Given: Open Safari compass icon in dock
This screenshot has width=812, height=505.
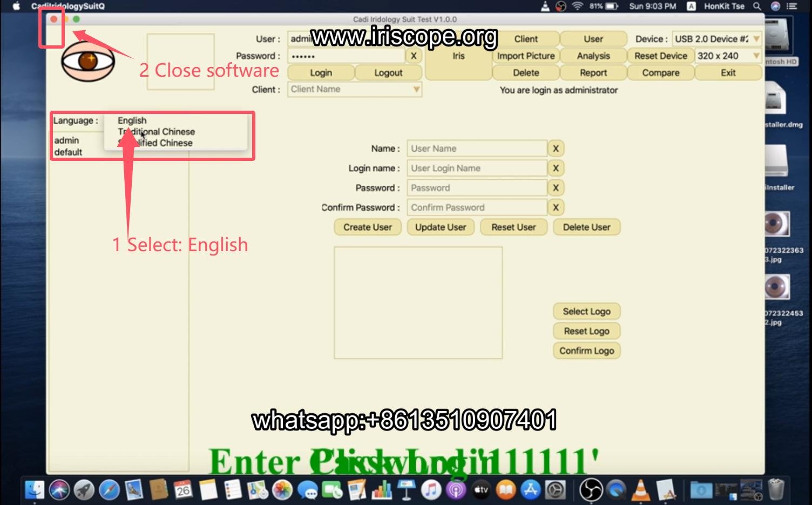Looking at the screenshot, I should [x=109, y=490].
